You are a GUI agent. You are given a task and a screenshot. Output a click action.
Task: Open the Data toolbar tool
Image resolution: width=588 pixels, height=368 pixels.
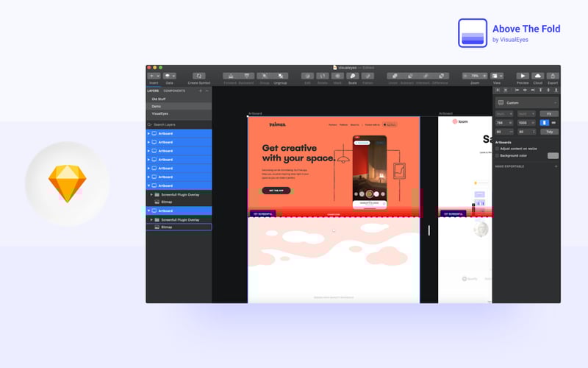[170, 76]
